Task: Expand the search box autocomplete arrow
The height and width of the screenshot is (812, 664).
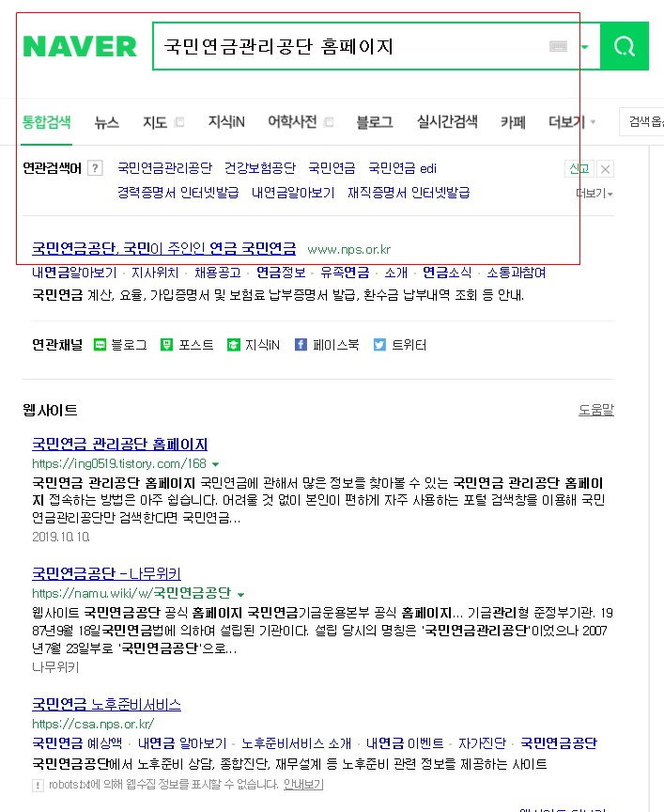Action: pyautogui.click(x=585, y=47)
